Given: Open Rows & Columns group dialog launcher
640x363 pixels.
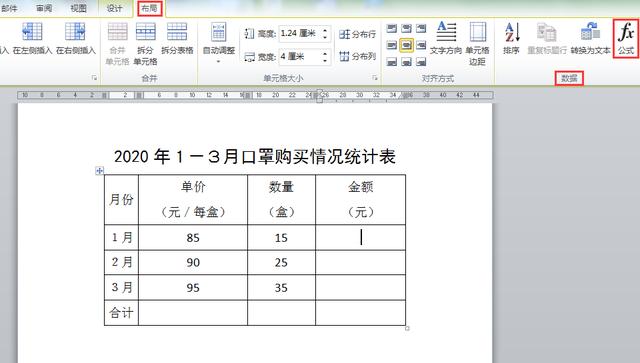Looking at the screenshot, I should [94, 78].
